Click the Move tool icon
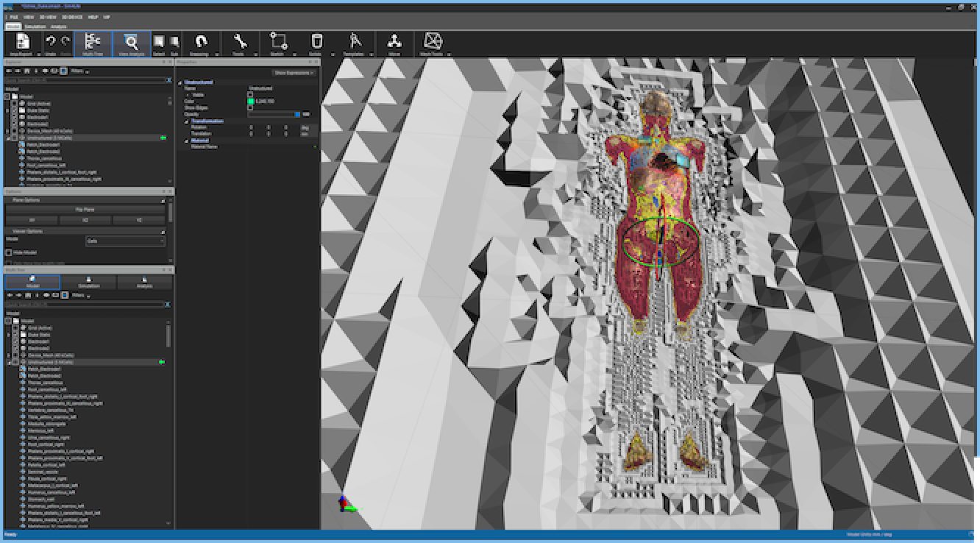Image resolution: width=980 pixels, height=543 pixels. [394, 43]
